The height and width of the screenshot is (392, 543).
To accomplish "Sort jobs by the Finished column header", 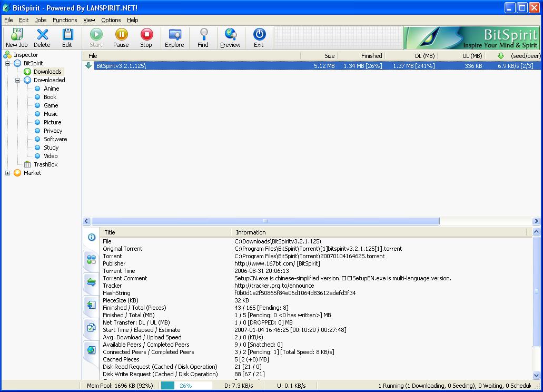I will (361, 56).
